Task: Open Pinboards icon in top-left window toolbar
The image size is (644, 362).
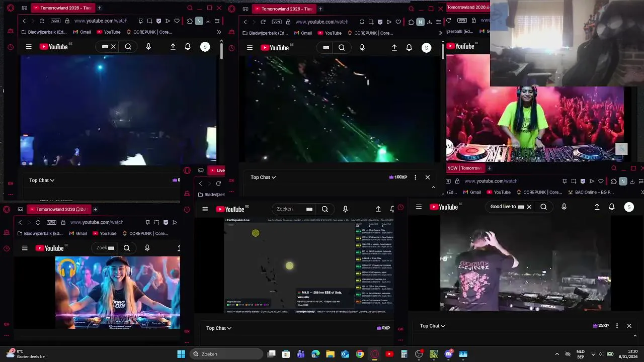Action: pyautogui.click(x=140, y=21)
